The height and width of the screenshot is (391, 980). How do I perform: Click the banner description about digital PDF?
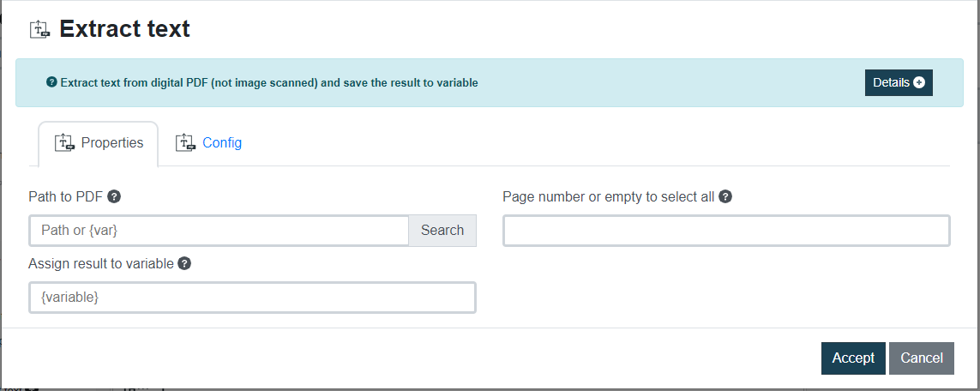pyautogui.click(x=268, y=83)
